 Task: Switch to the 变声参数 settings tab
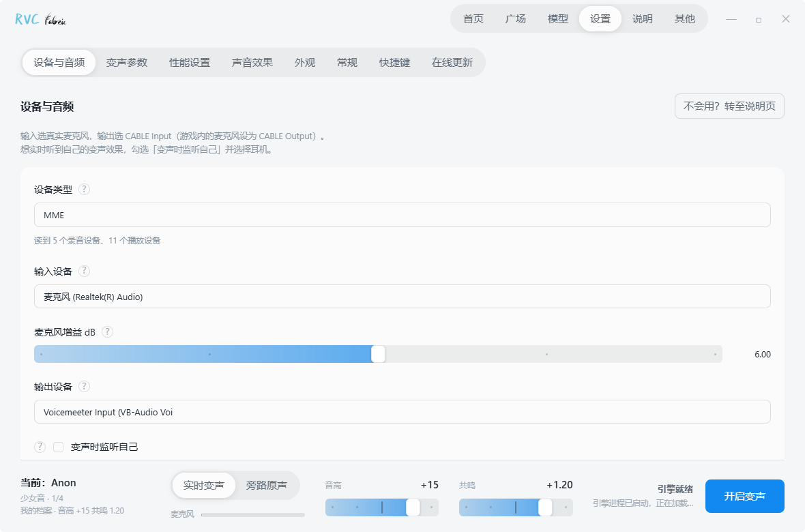127,63
